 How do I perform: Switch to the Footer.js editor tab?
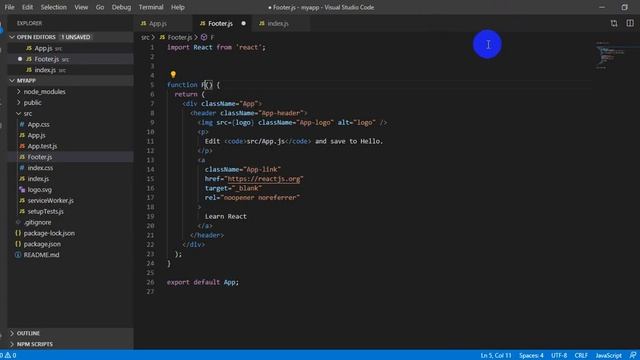(x=222, y=24)
